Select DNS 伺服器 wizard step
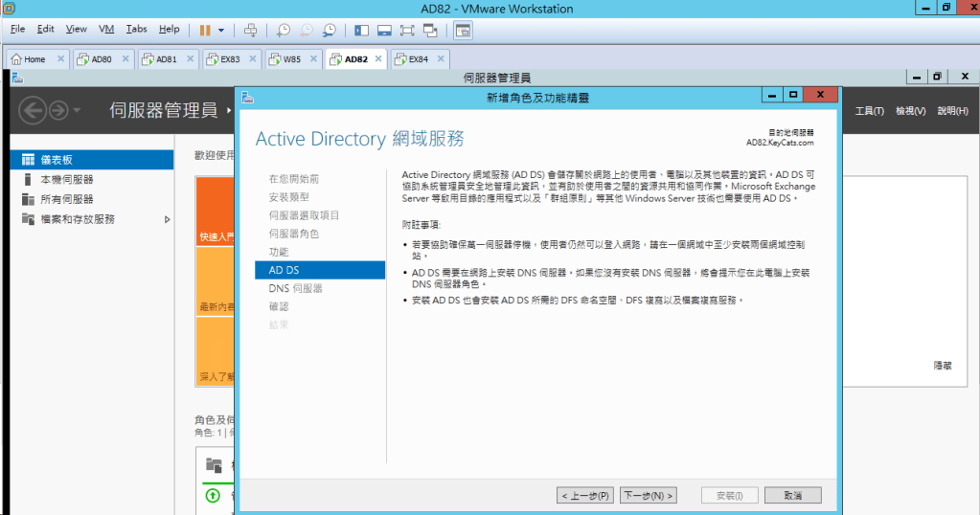Image resolution: width=980 pixels, height=515 pixels. (295, 288)
